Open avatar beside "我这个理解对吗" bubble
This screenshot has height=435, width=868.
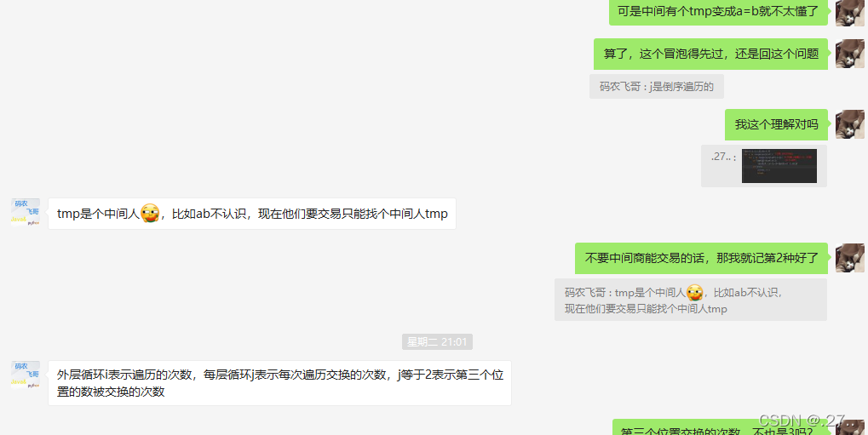(x=850, y=124)
